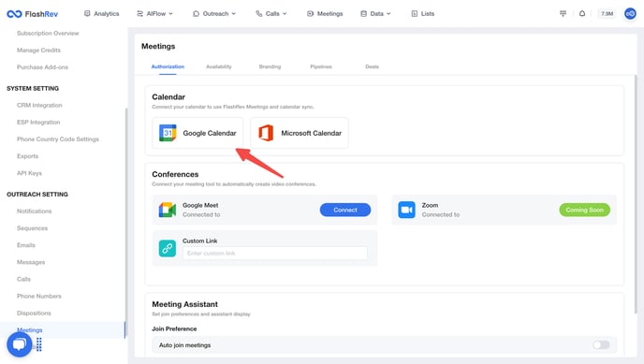Open Messages outreach setting
644x364 pixels.
(31, 262)
